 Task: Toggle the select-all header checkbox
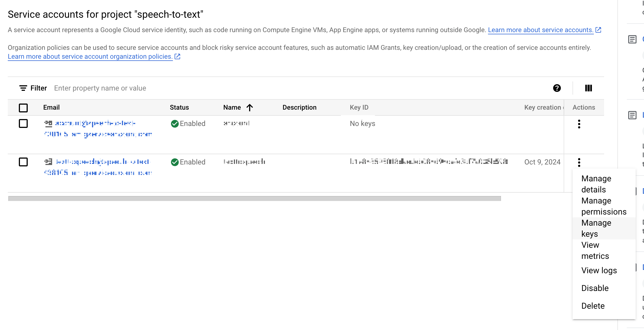23,107
